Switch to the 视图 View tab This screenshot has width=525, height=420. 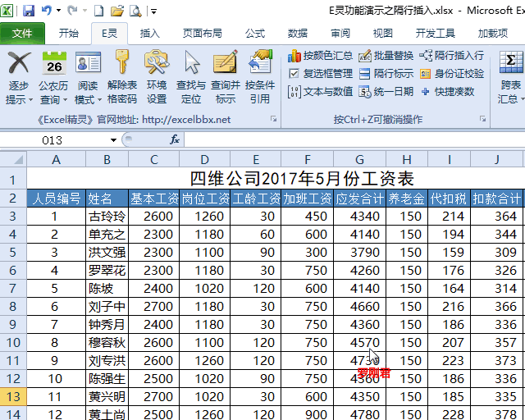coord(383,33)
